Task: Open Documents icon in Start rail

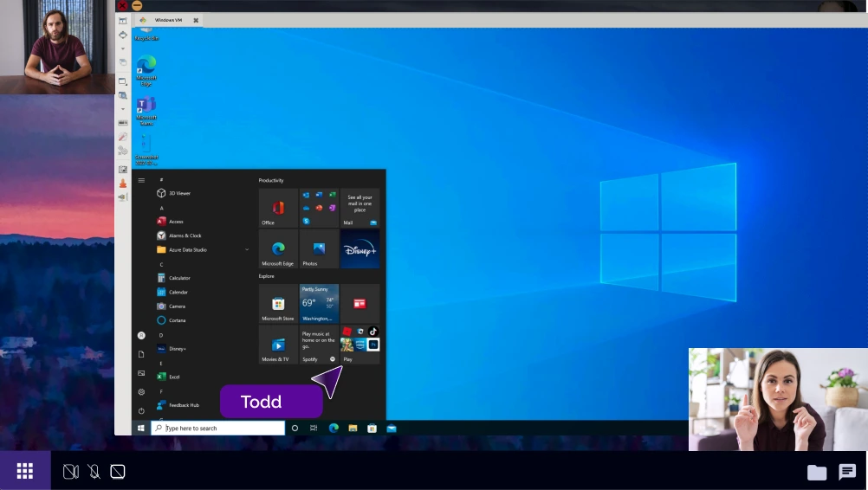Action: (141, 354)
